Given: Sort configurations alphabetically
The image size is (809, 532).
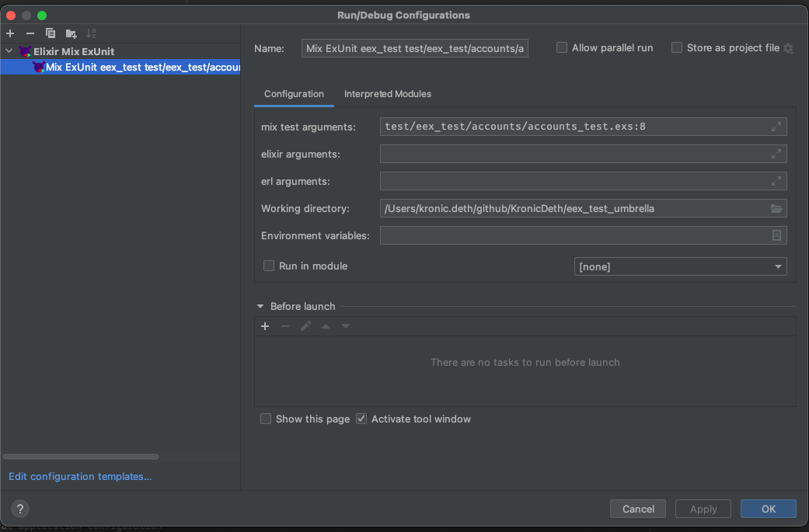Looking at the screenshot, I should point(91,33).
